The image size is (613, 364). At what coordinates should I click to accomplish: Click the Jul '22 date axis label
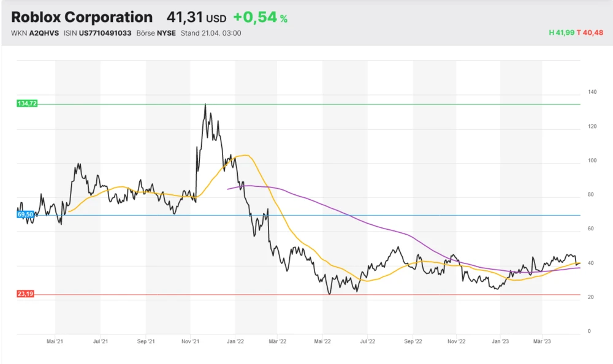[x=367, y=341]
